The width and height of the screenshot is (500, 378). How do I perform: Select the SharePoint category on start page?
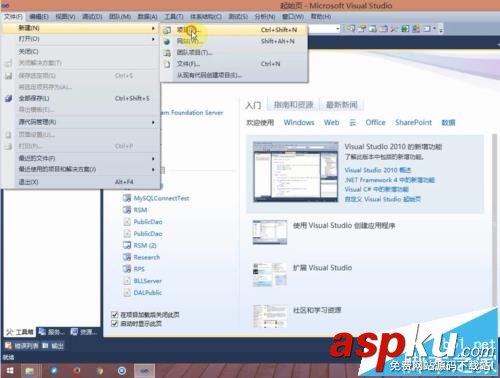[413, 122]
